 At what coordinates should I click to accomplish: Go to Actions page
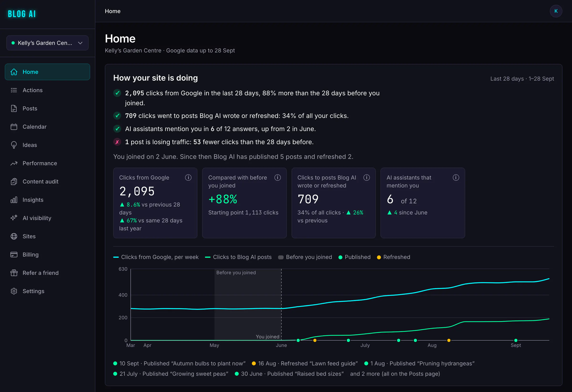pyautogui.click(x=47, y=90)
